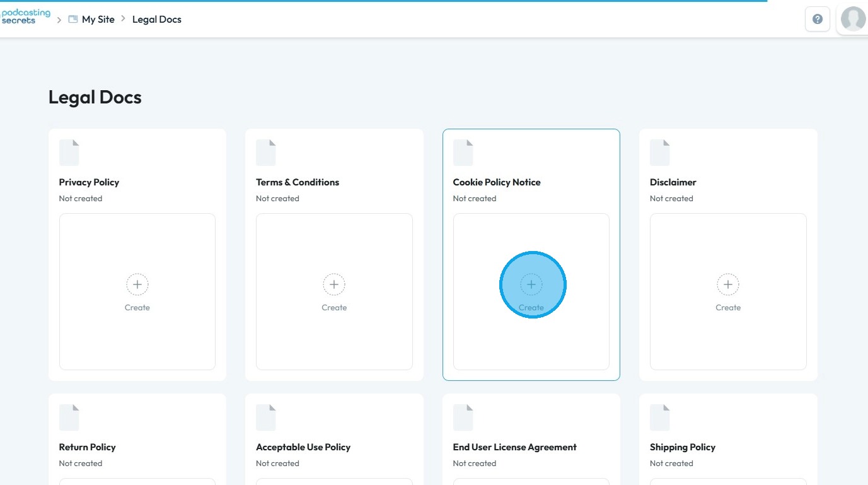Click "Not created" status under Terms & Conditions
868x485 pixels.
tap(277, 199)
